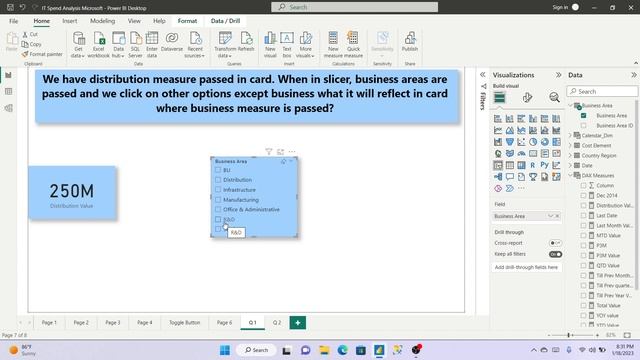Adjust the zoom slider in status bar
The height and width of the screenshot is (360, 640).
point(569,335)
